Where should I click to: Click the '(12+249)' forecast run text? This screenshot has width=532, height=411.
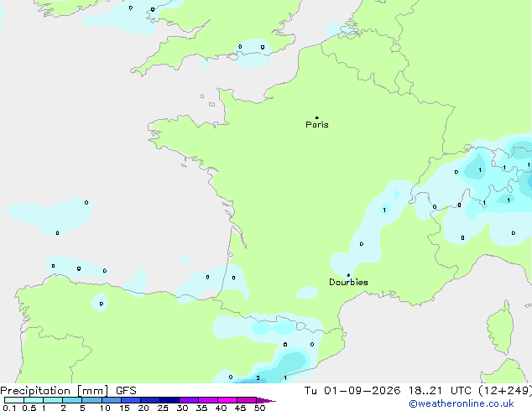click(505, 391)
